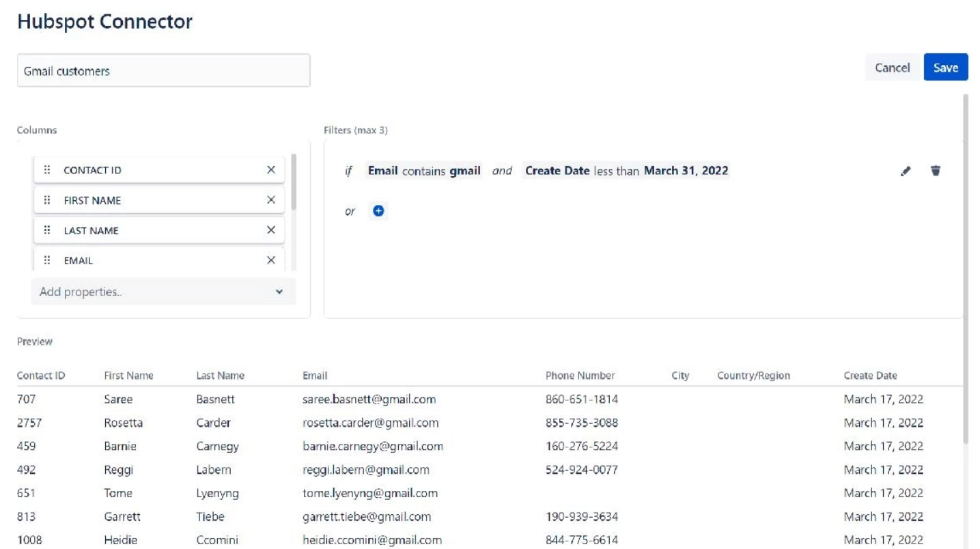980x549 pixels.
Task: Click the Gmail customers name field
Action: pyautogui.click(x=164, y=69)
